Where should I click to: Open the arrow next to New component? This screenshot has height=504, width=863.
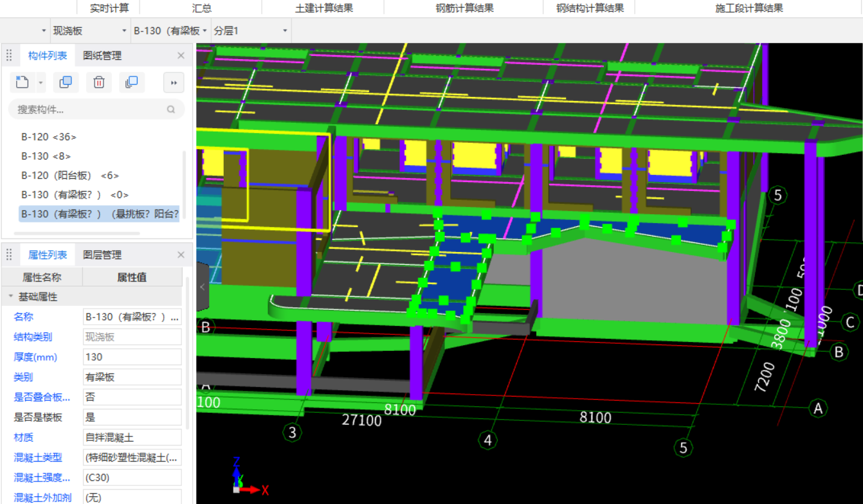click(41, 82)
